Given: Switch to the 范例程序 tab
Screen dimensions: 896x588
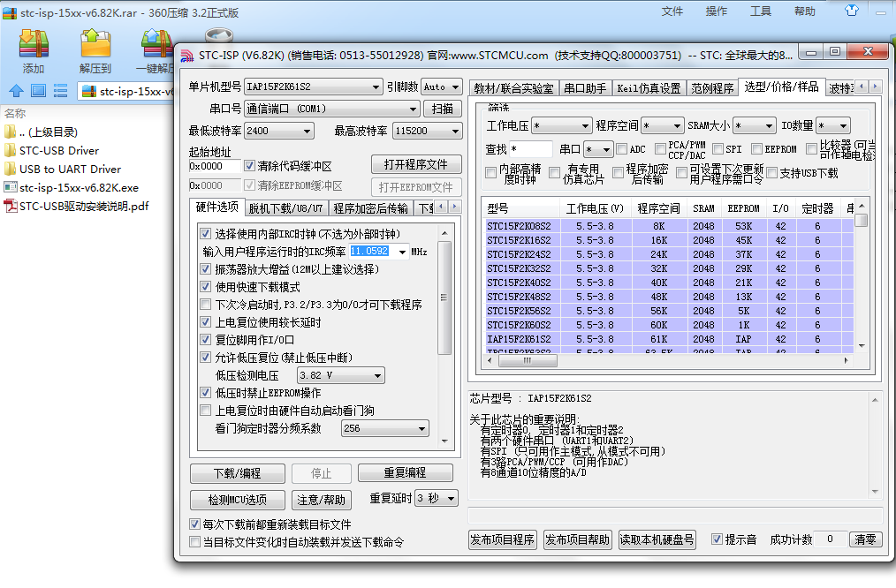Looking at the screenshot, I should click(x=712, y=88).
